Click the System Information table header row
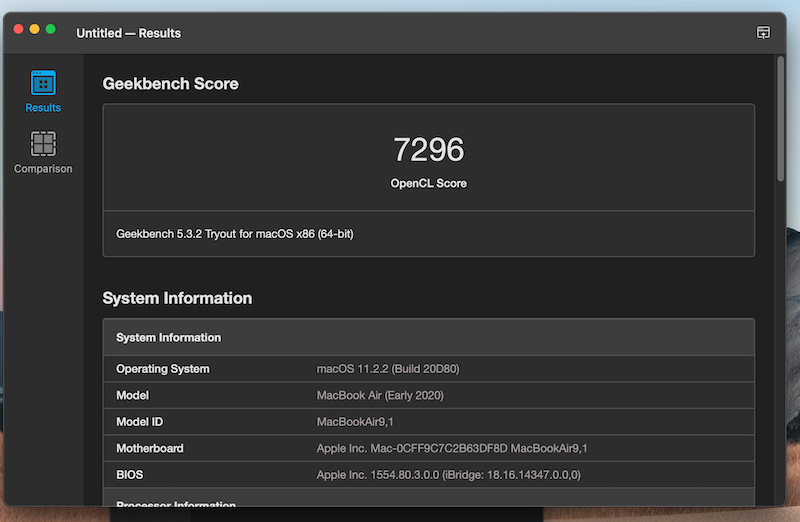This screenshot has height=522, width=800. (x=429, y=337)
